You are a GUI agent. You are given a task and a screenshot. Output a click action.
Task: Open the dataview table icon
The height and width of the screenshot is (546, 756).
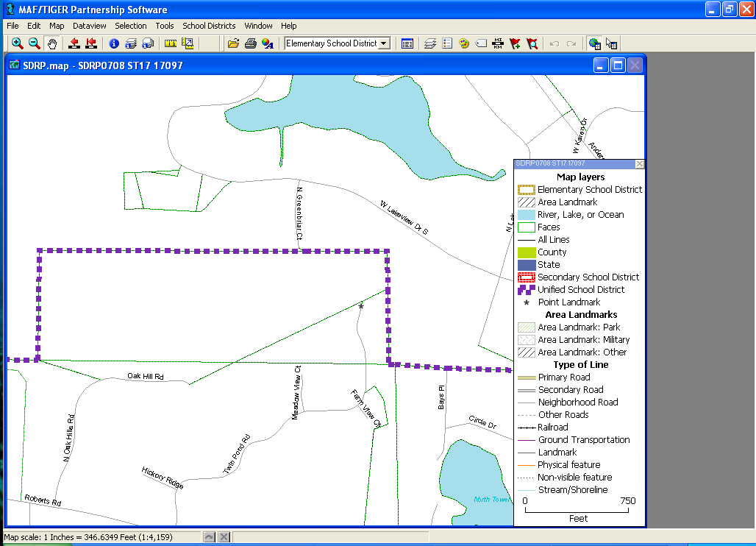pos(407,43)
